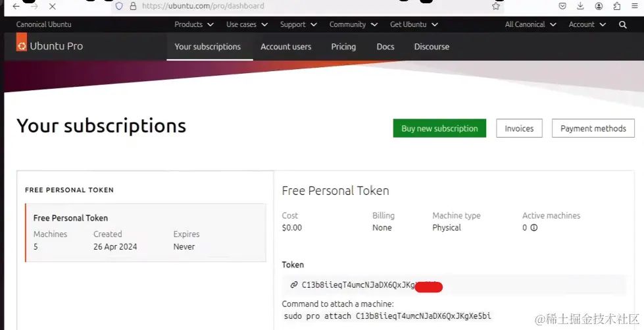Expand the All Canonical dropdown
Screen dimensions: 644x330
tap(531, 24)
